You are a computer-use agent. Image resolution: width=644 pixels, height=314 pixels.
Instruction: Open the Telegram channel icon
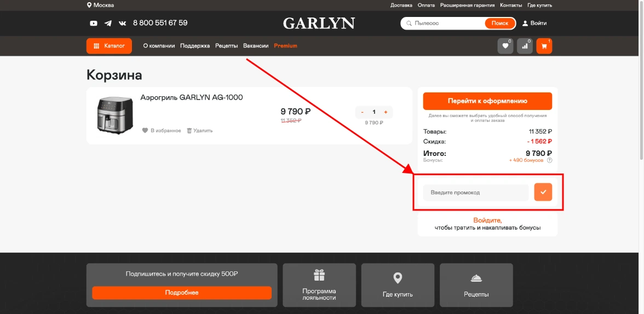108,24
